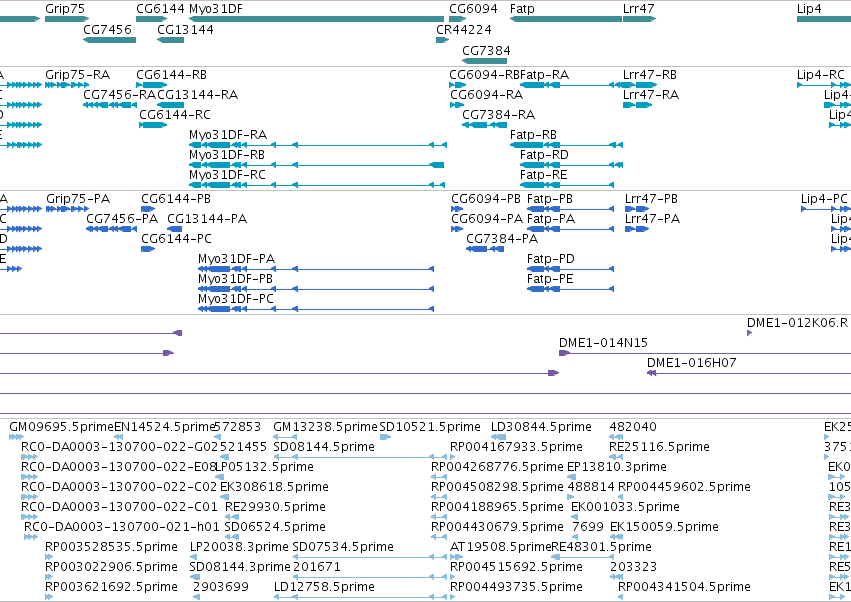Viewport: 851px width, 602px height.
Task: Click the CG6094-RA transcript label
Action: (x=486, y=94)
